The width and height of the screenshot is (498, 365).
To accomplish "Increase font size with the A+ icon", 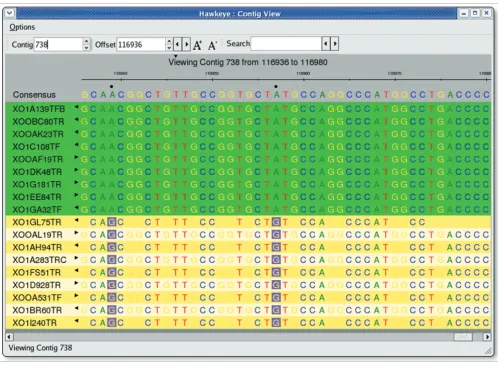I will click(197, 45).
